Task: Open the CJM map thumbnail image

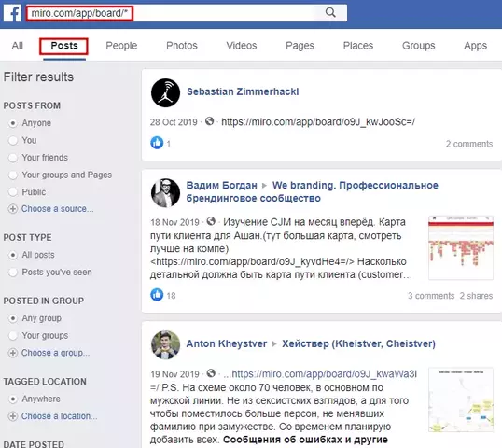Action: point(461,247)
